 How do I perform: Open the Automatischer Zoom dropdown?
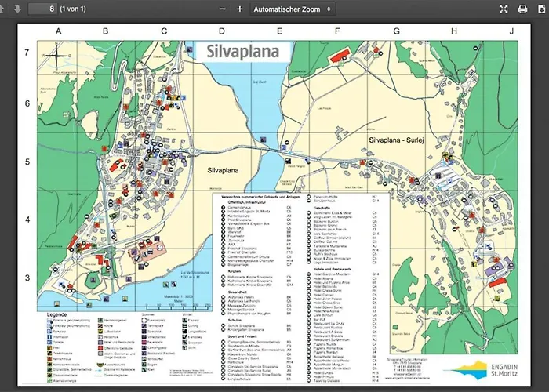293,9
